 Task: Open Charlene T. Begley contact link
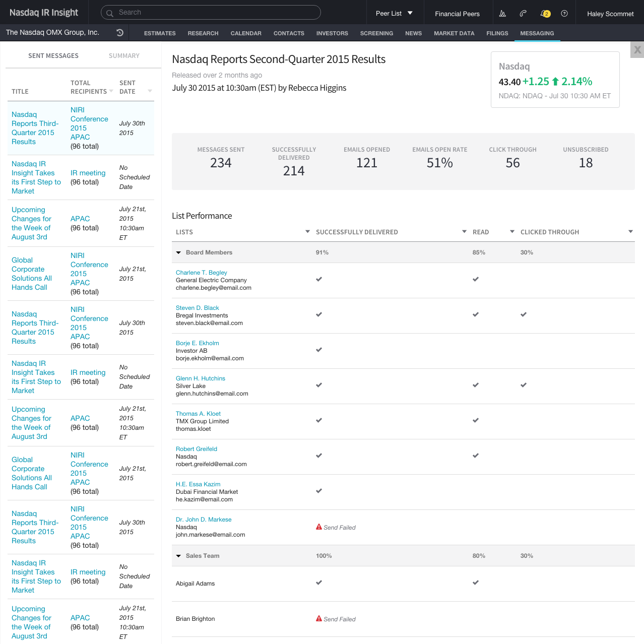click(202, 273)
